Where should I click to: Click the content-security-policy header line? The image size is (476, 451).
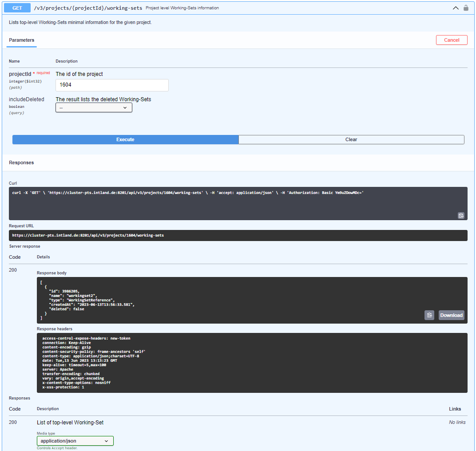coord(94,352)
